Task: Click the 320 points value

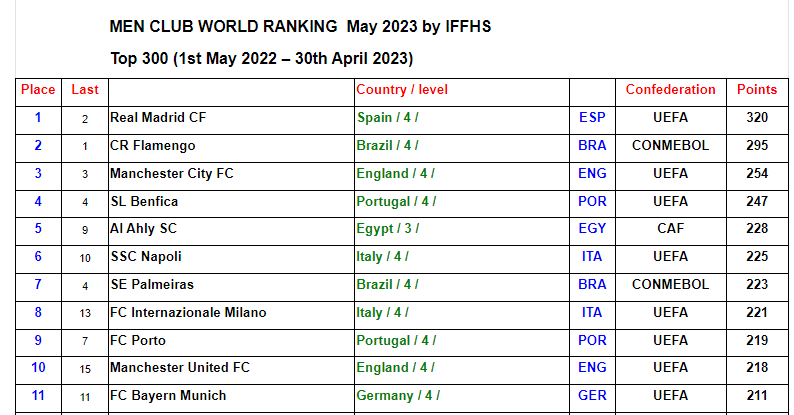Action: click(x=757, y=118)
